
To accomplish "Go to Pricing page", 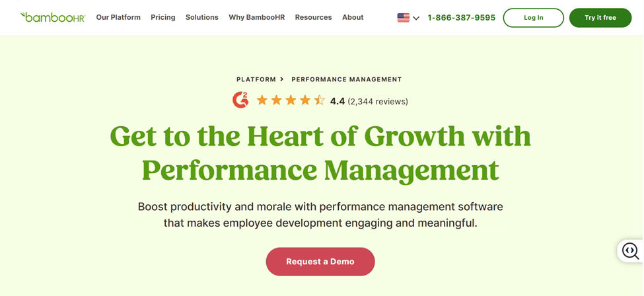I will 163,17.
